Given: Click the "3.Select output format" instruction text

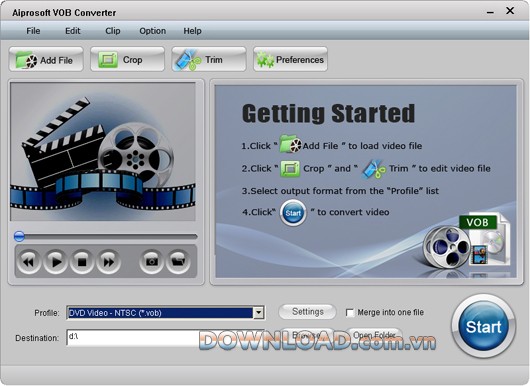Looking at the screenshot, I should click(340, 191).
